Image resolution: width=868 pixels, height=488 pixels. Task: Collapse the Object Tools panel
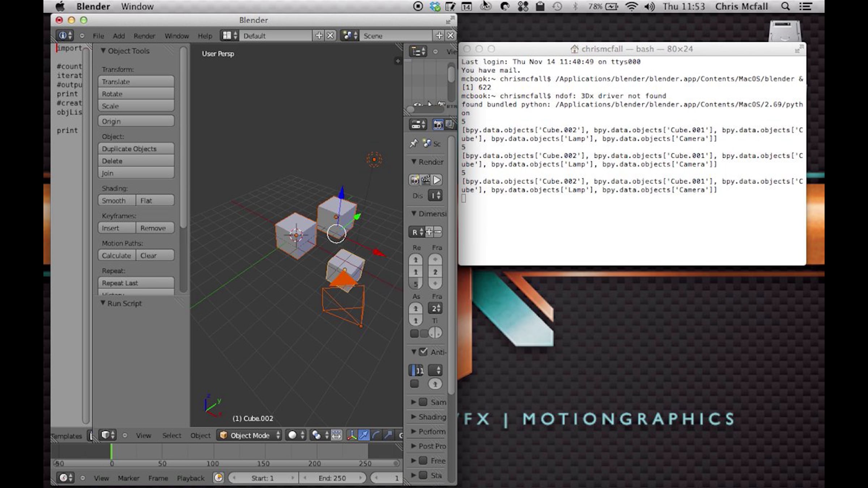103,51
